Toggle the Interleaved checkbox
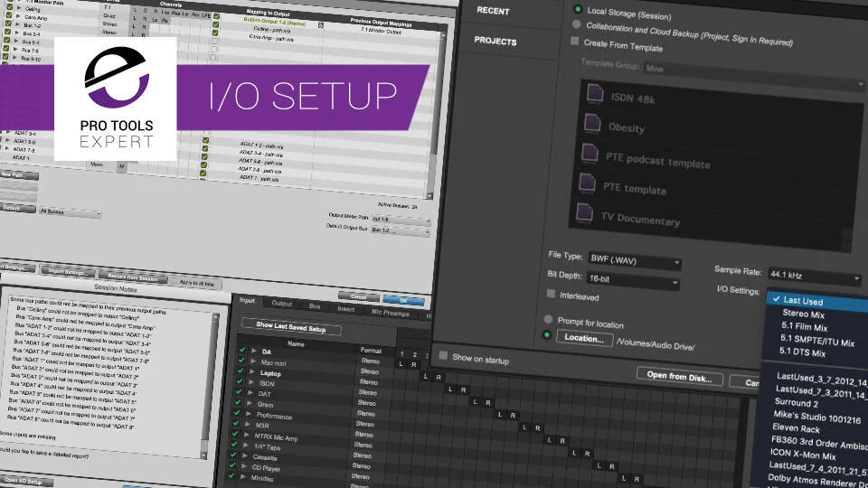 [x=551, y=294]
